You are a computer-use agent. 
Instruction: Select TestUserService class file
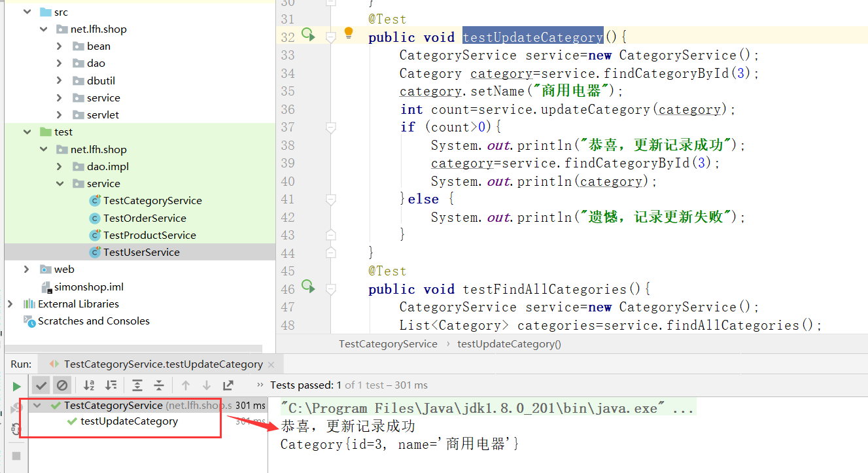click(x=141, y=253)
